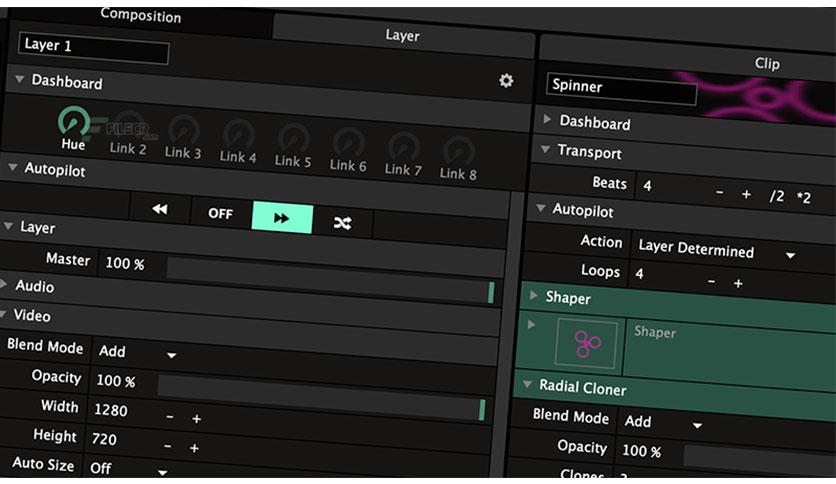Switch to the Layer tab
Image resolution: width=836 pixels, height=484 pixels.
[x=403, y=36]
